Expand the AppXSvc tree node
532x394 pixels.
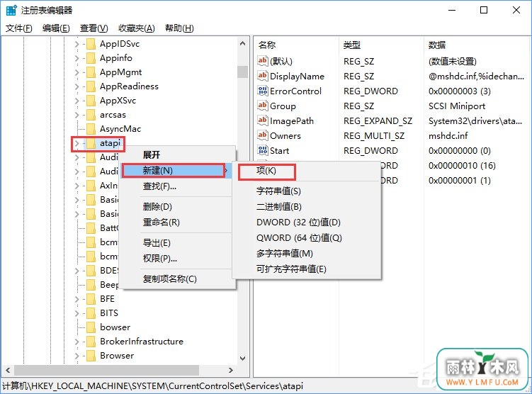77,101
